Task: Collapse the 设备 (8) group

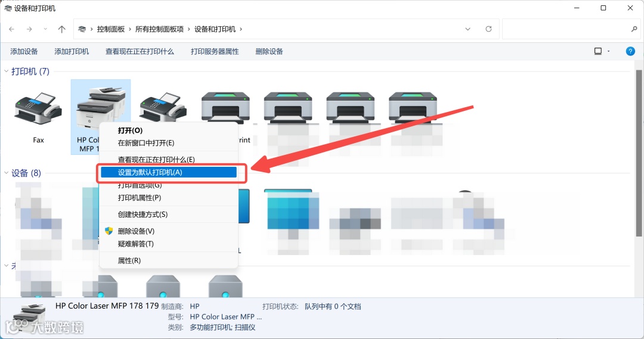Action: click(x=6, y=173)
